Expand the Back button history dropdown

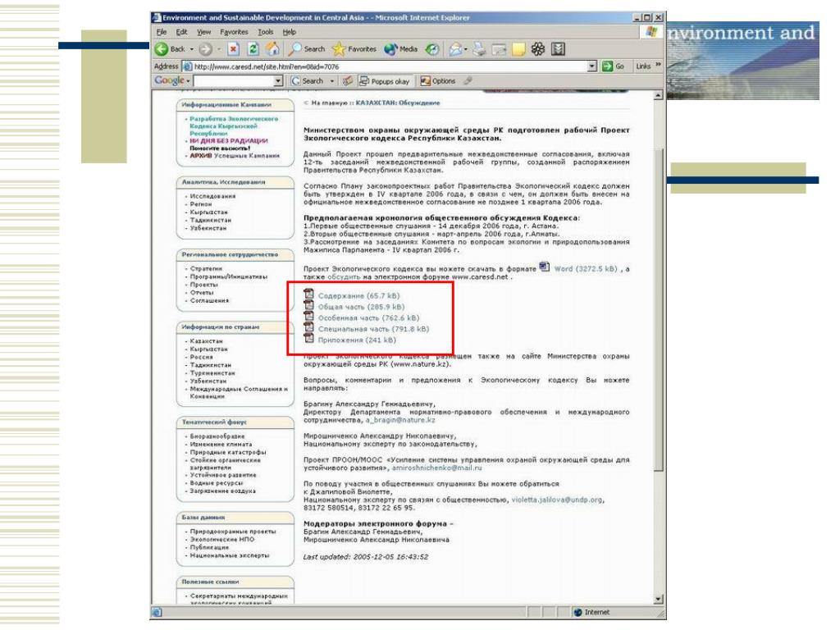[x=192, y=49]
